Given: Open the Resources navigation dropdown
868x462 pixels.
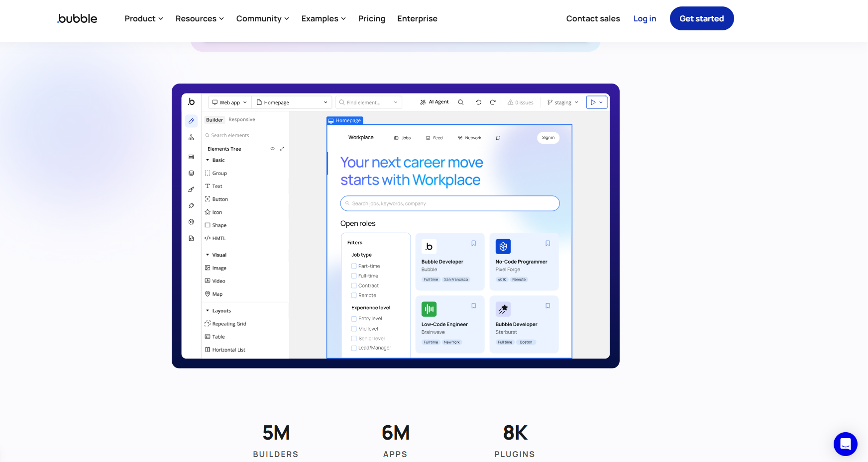Looking at the screenshot, I should 200,18.
